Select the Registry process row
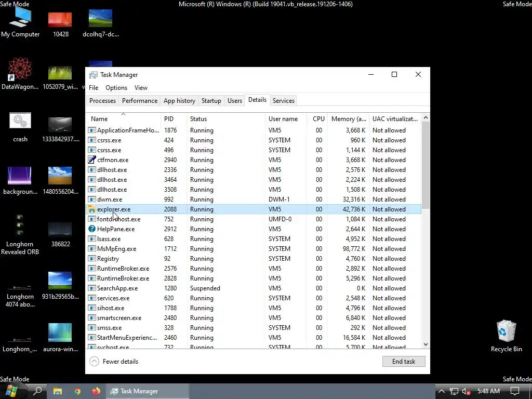 pyautogui.click(x=254, y=259)
